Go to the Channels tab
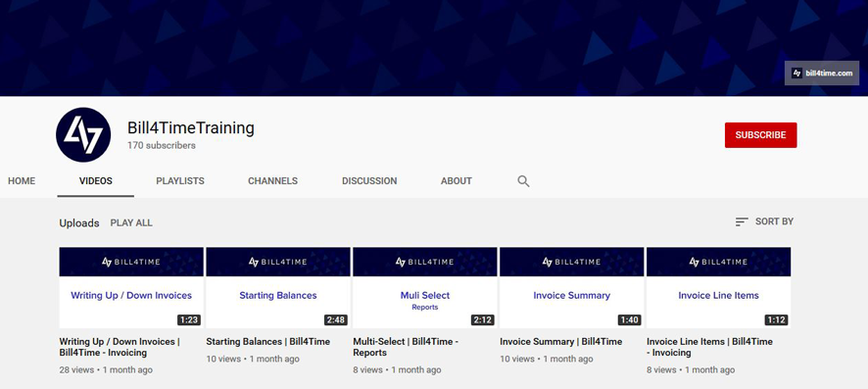 272,181
